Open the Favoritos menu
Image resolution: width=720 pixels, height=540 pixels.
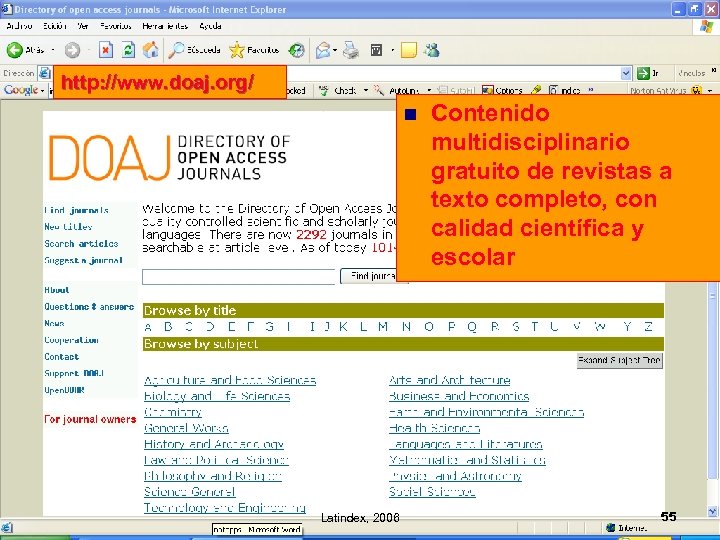(x=116, y=26)
